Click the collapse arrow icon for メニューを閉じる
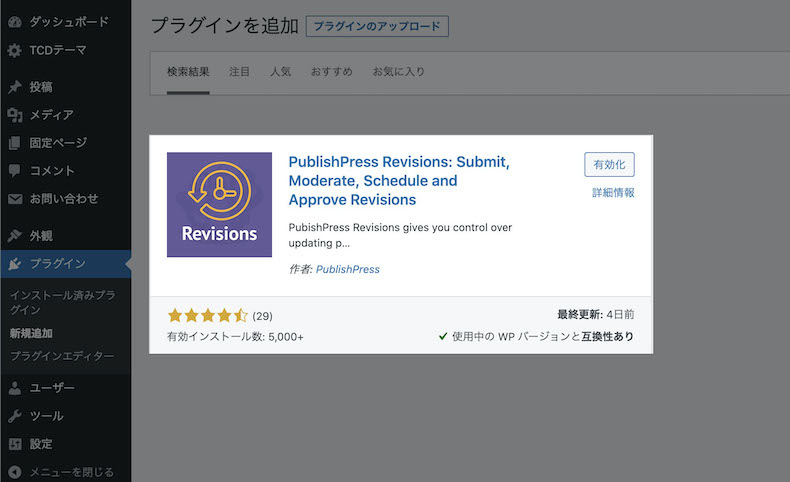The width and height of the screenshot is (790, 482). [15, 472]
